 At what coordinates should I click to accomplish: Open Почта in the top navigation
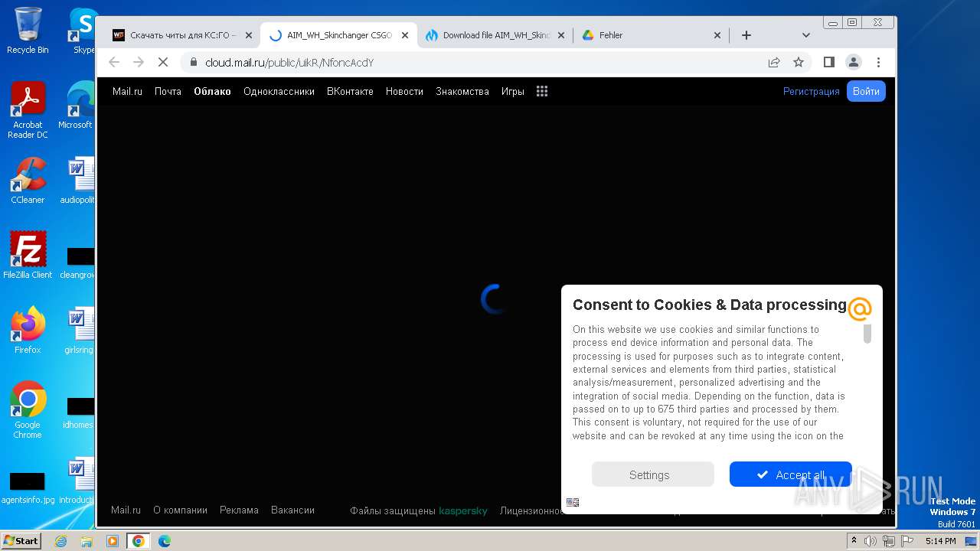click(168, 91)
